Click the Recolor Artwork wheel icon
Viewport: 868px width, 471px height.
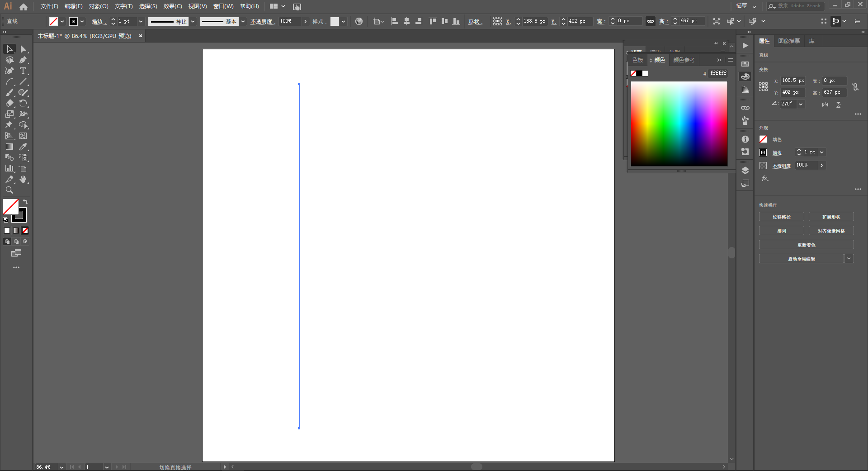click(x=359, y=21)
